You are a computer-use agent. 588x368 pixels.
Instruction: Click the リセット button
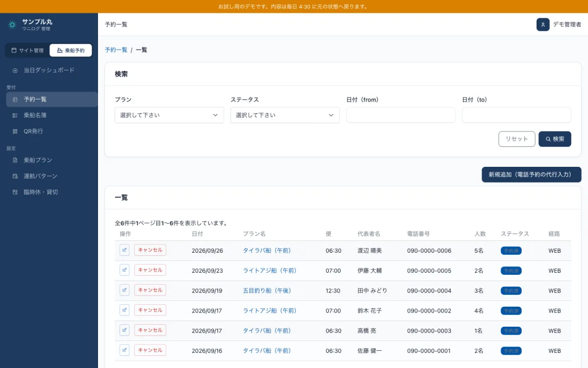517,139
